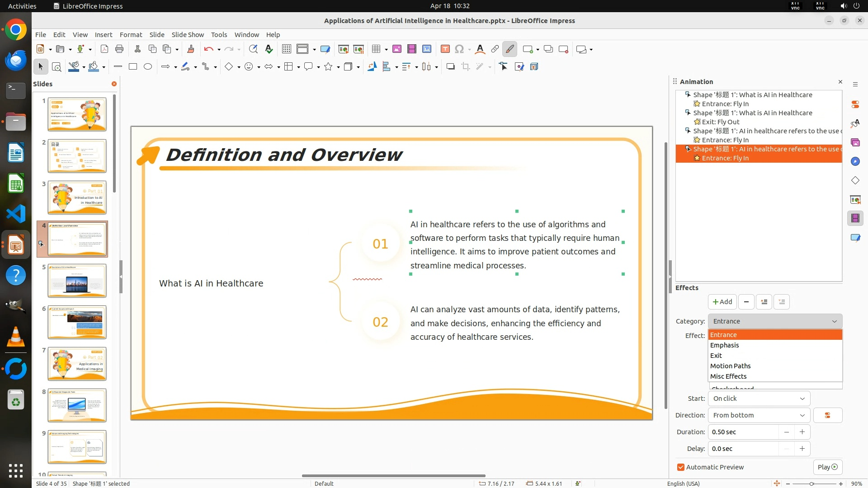This screenshot has width=868, height=488.
Task: Click the Insert Special Character icon
Action: coord(459,49)
